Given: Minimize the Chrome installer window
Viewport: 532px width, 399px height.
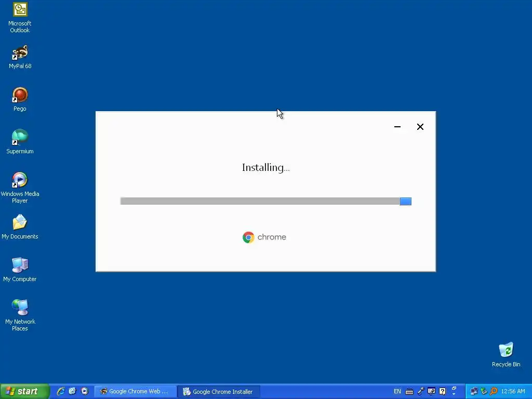Looking at the screenshot, I should click(x=397, y=127).
